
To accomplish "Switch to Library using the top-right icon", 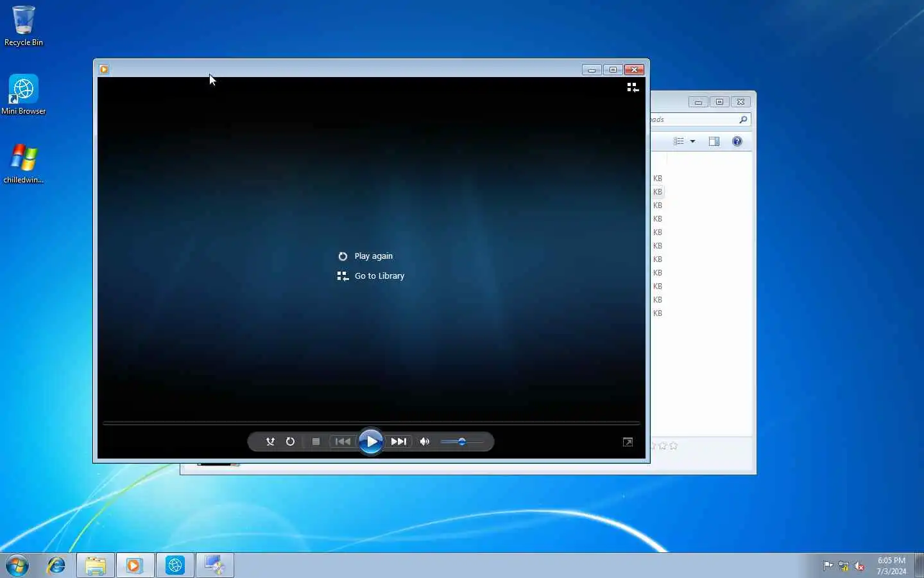I will pyautogui.click(x=633, y=87).
